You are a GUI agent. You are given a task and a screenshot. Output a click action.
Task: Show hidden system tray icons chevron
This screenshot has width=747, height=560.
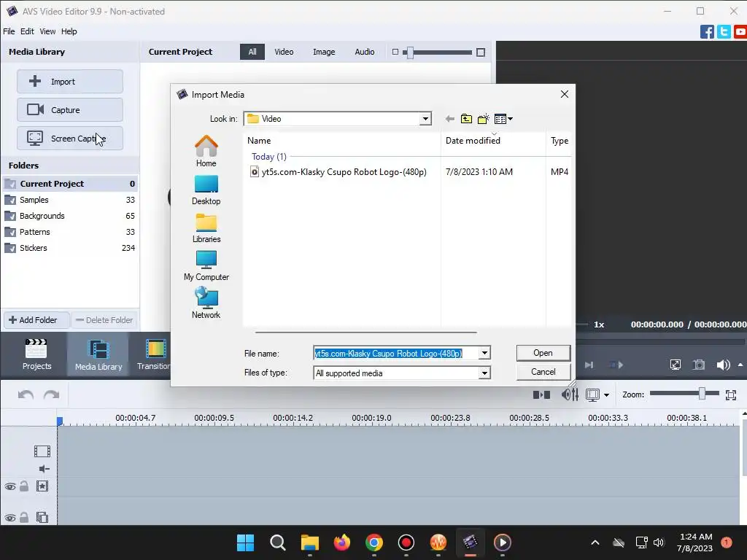pos(595,542)
